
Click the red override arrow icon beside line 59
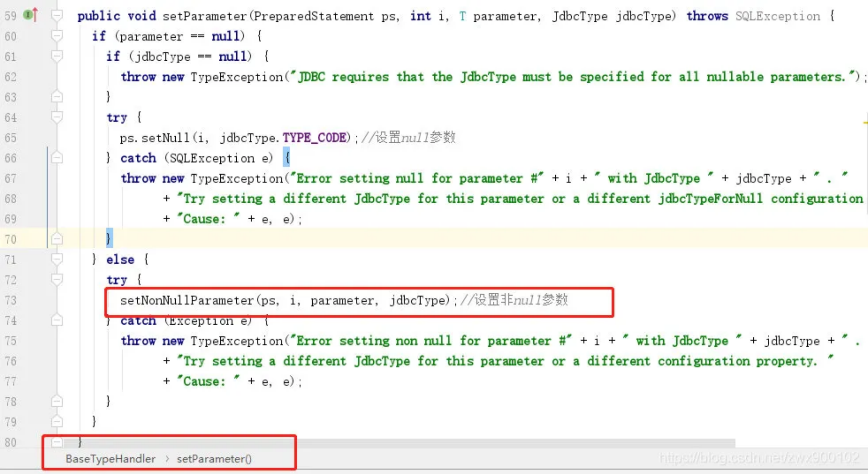click(35, 15)
